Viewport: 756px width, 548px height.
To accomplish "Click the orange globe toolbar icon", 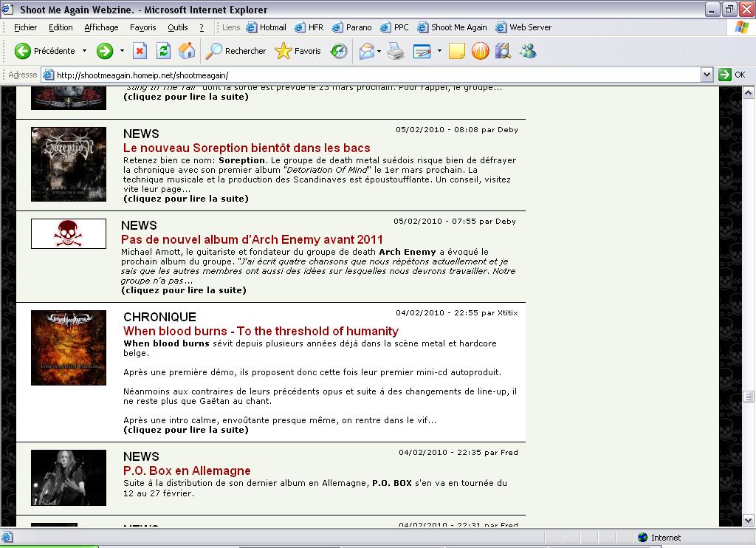I will coord(480,51).
